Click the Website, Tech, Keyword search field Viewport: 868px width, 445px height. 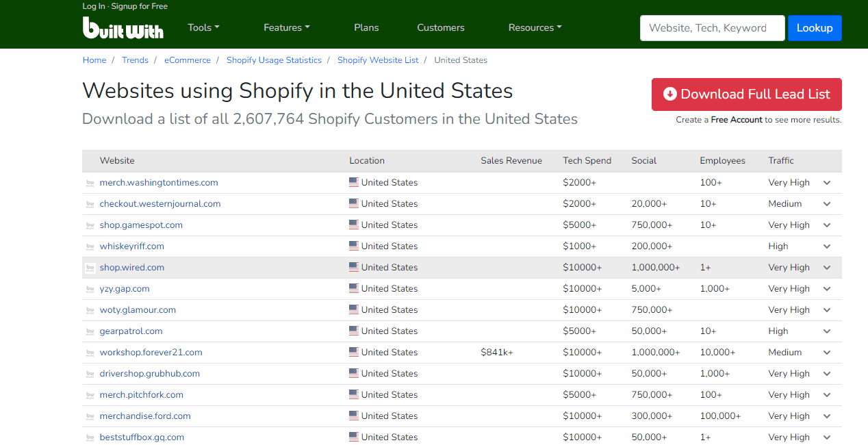(x=712, y=27)
